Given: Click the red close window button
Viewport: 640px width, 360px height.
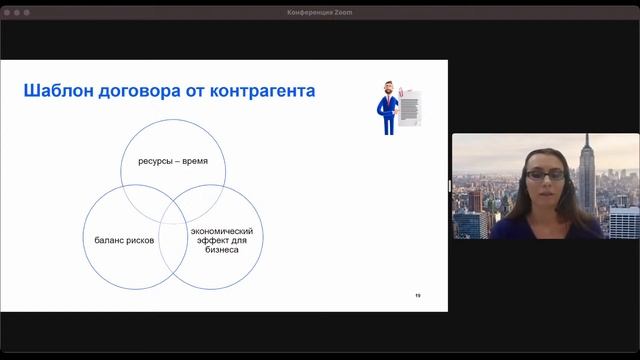Looking at the screenshot, I should [x=7, y=13].
